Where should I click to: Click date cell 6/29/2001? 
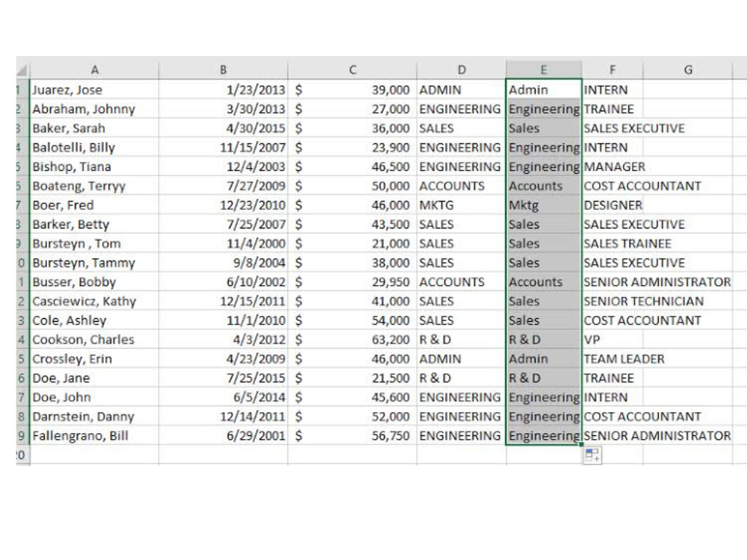pyautogui.click(x=223, y=435)
